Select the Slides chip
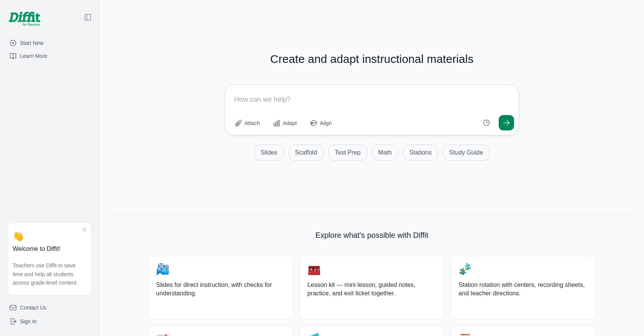 (269, 153)
